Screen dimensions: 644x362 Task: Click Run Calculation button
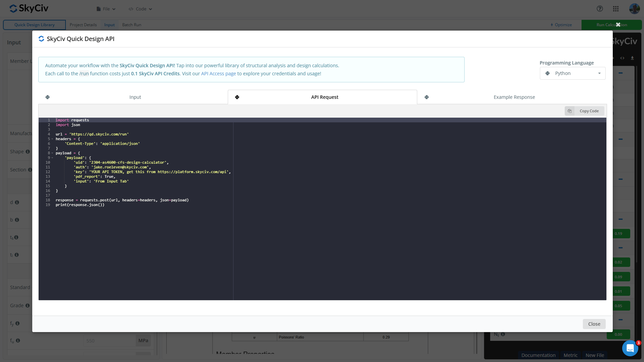[611, 25]
